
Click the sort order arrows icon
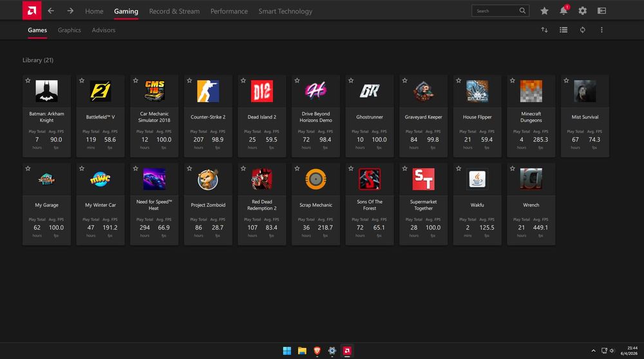(544, 30)
